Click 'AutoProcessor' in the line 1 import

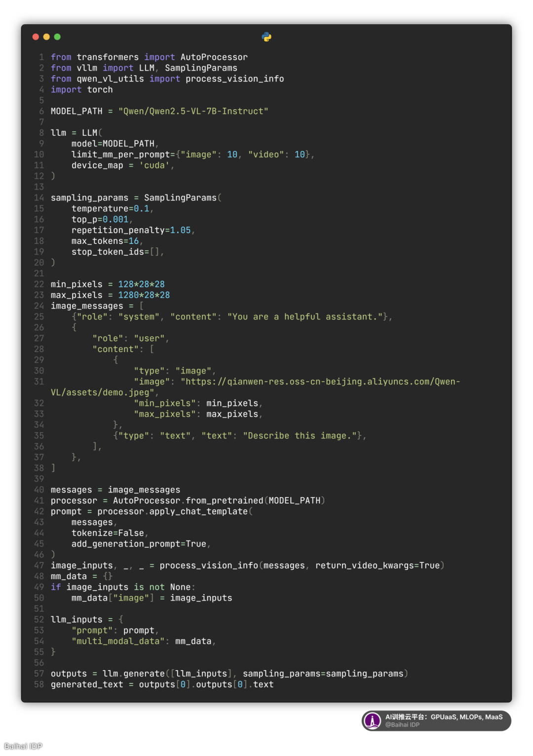[214, 57]
